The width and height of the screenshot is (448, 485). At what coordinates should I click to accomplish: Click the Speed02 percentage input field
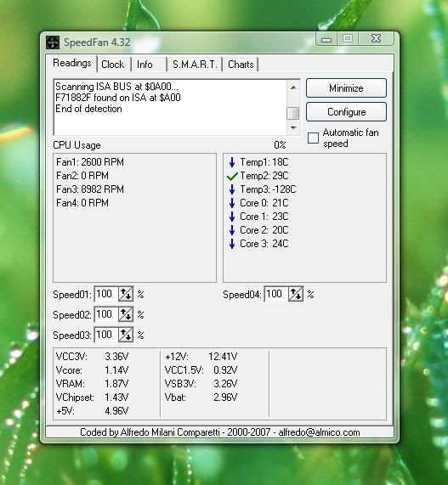point(106,314)
